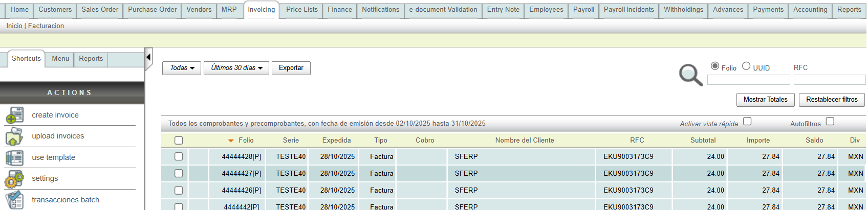
Task: Click the Restablecer filtros button
Action: 832,100
